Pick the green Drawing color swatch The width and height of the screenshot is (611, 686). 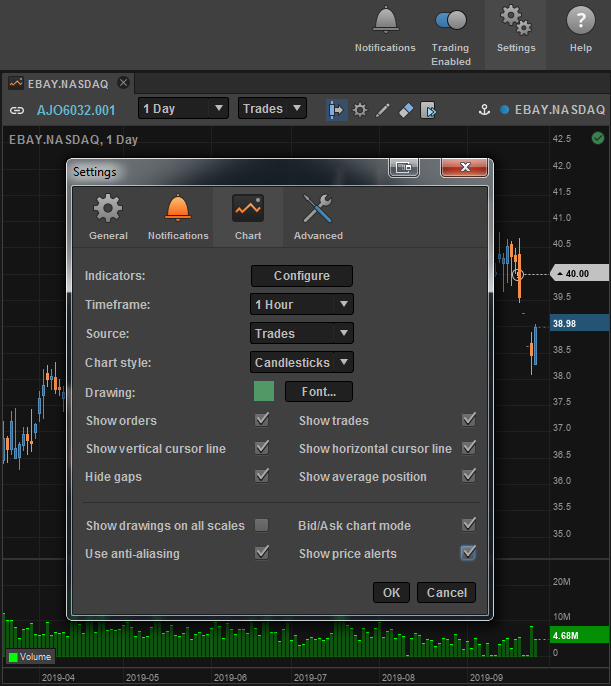[x=264, y=391]
